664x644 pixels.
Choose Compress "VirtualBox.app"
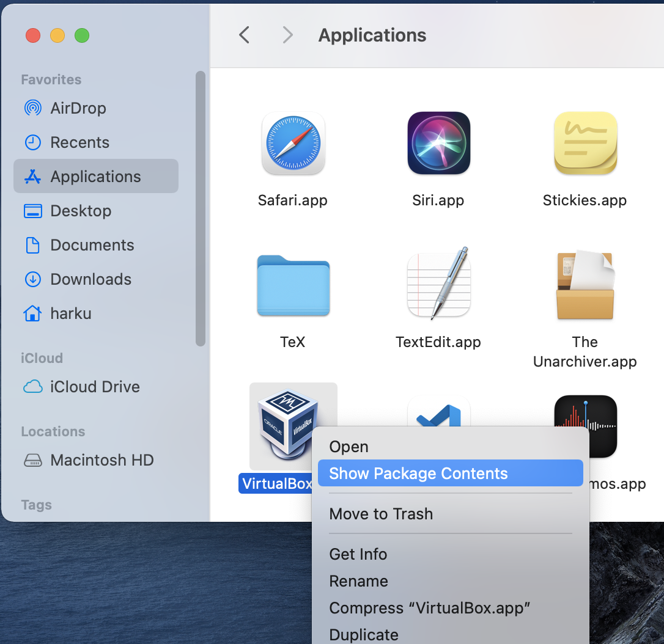(450, 607)
